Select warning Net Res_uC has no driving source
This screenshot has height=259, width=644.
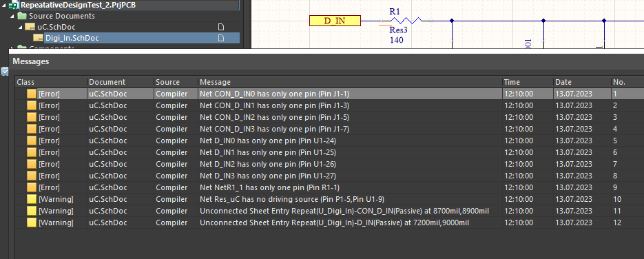(x=329, y=200)
